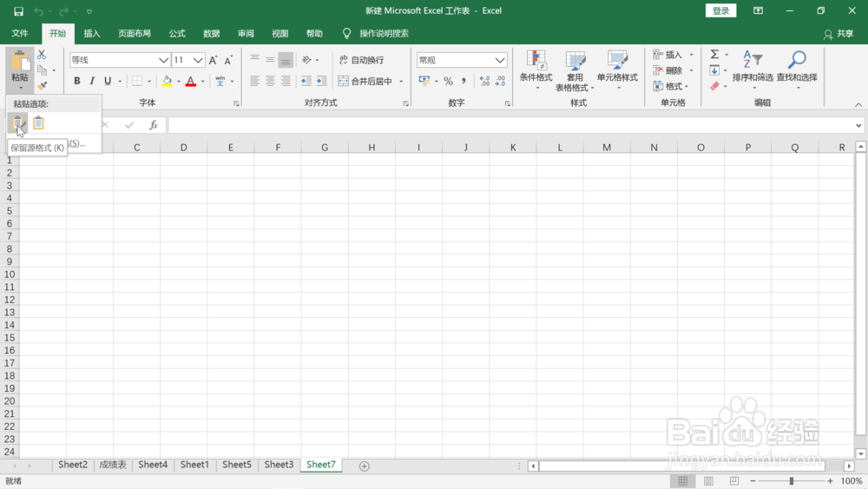Viewport: 868px width, 489px height.
Task: Click column header H
Action: (x=372, y=148)
